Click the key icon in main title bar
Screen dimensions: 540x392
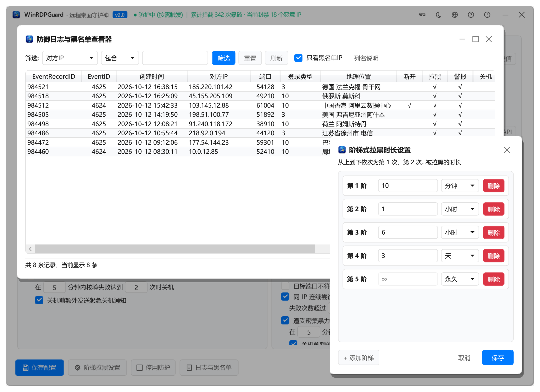[422, 15]
